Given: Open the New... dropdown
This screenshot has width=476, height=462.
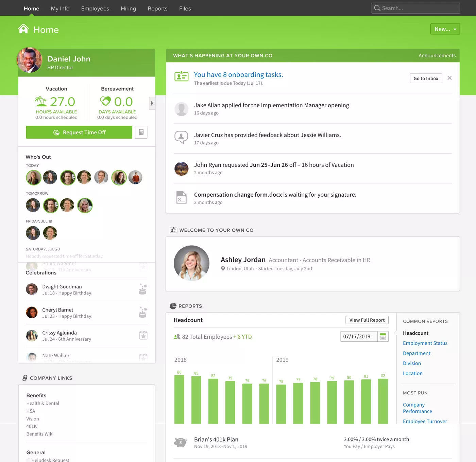Looking at the screenshot, I should [445, 29].
